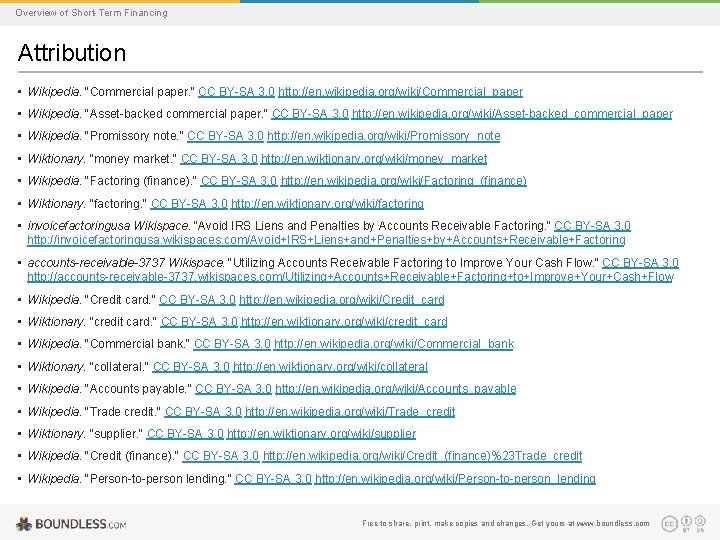Open the Wikipedia Credit_card URL

(342, 300)
